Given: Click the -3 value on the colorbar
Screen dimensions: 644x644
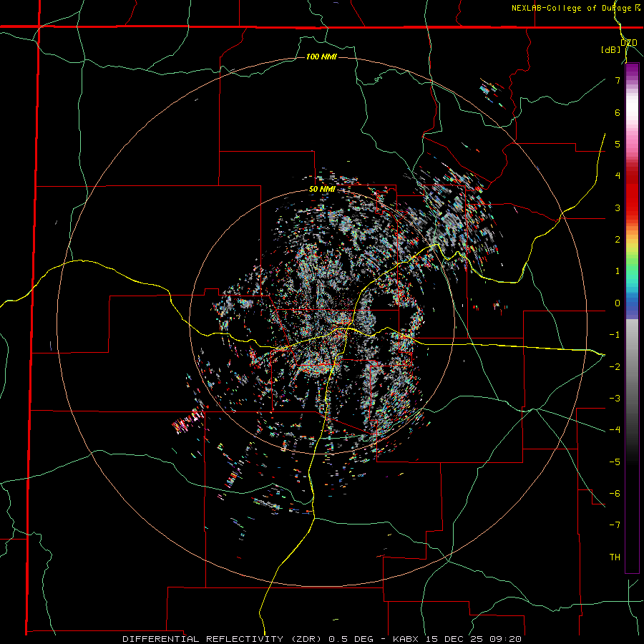Looking at the screenshot, I should click(x=615, y=399).
